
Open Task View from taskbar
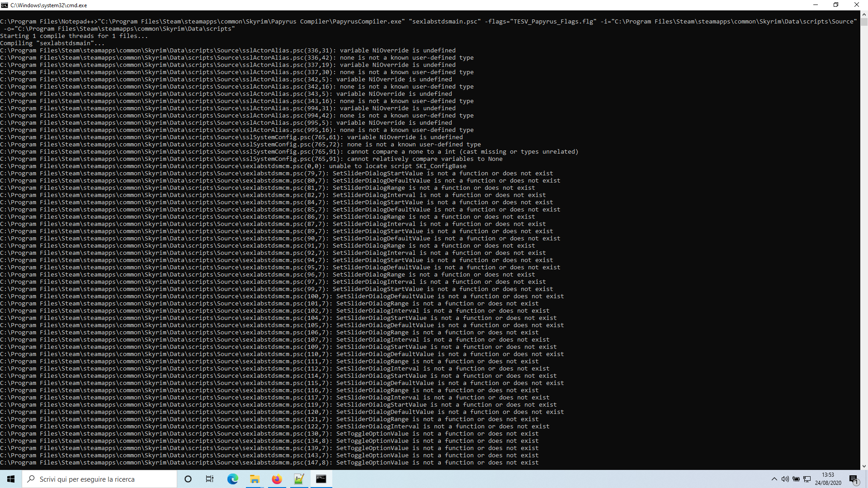210,479
